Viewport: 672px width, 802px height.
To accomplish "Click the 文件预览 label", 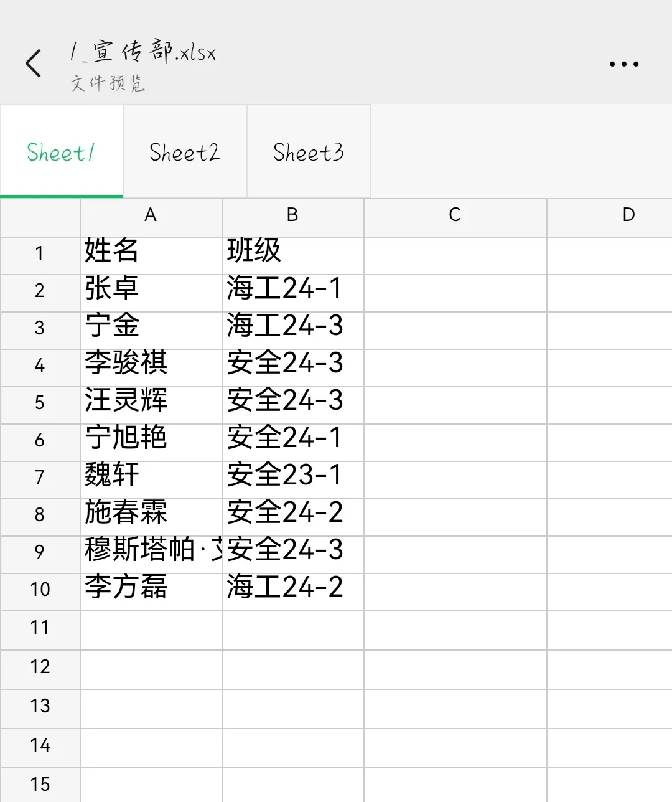I will point(107,84).
